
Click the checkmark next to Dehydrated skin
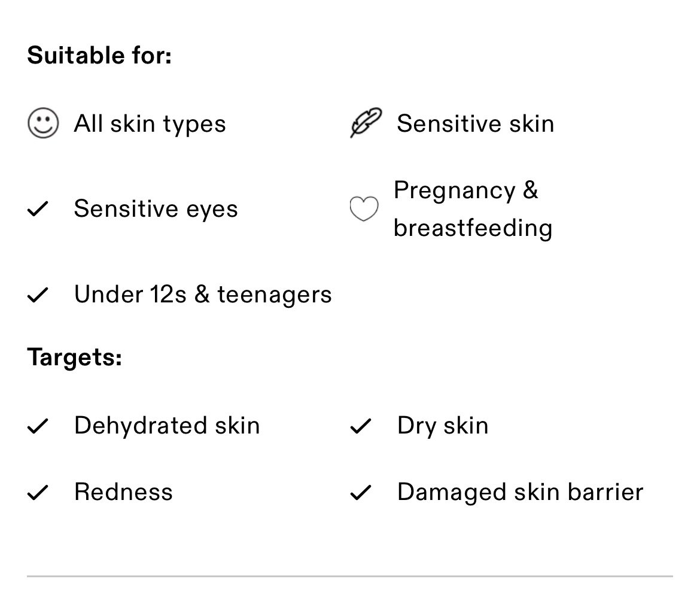(38, 426)
